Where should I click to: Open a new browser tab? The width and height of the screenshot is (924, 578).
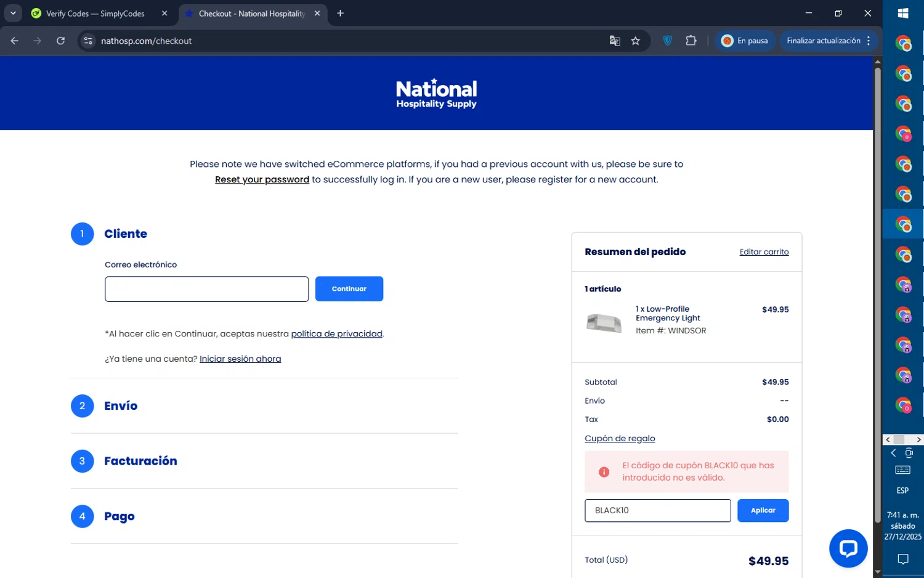point(340,14)
